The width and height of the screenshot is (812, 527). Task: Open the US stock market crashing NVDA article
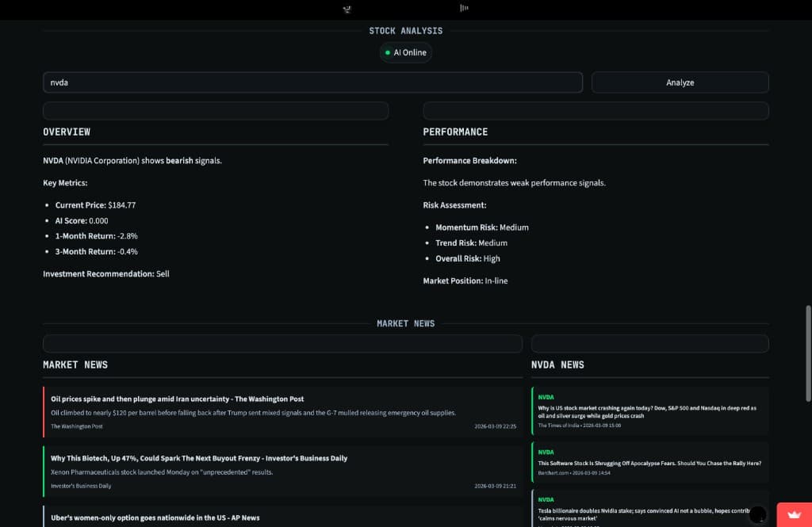pyautogui.click(x=647, y=411)
